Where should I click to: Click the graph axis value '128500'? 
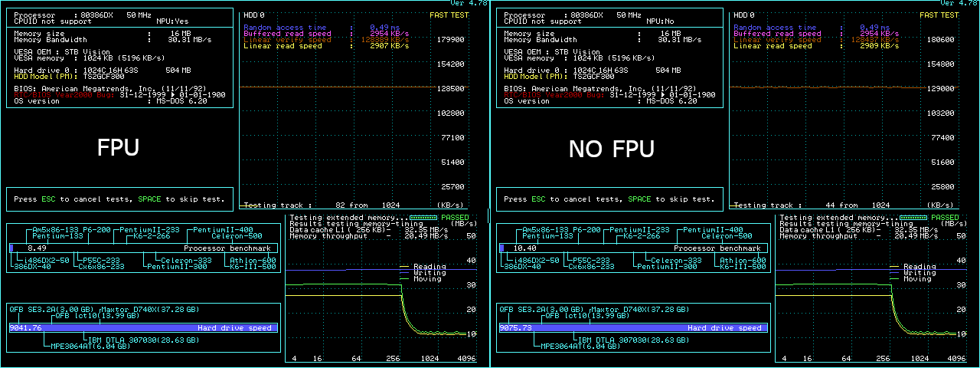pos(451,89)
